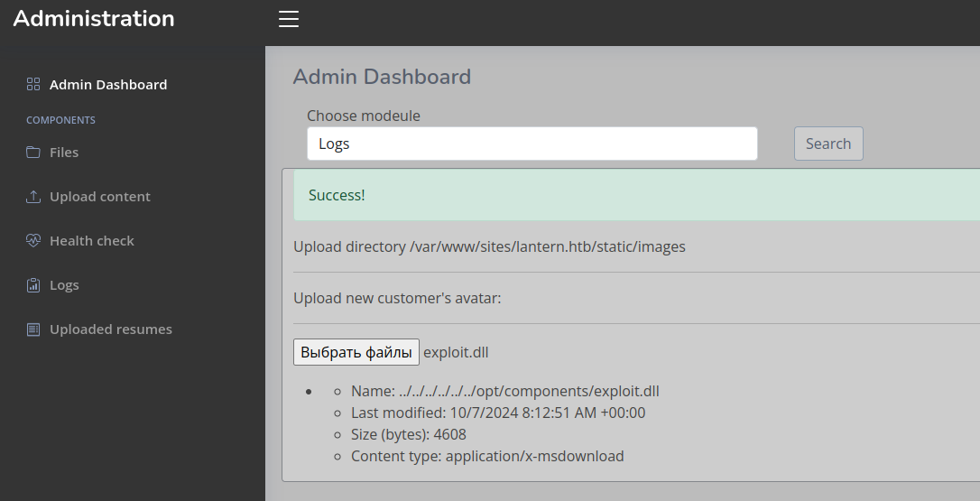980x501 pixels.
Task: Click the Admin Dashboard grid icon
Action: coord(33,84)
